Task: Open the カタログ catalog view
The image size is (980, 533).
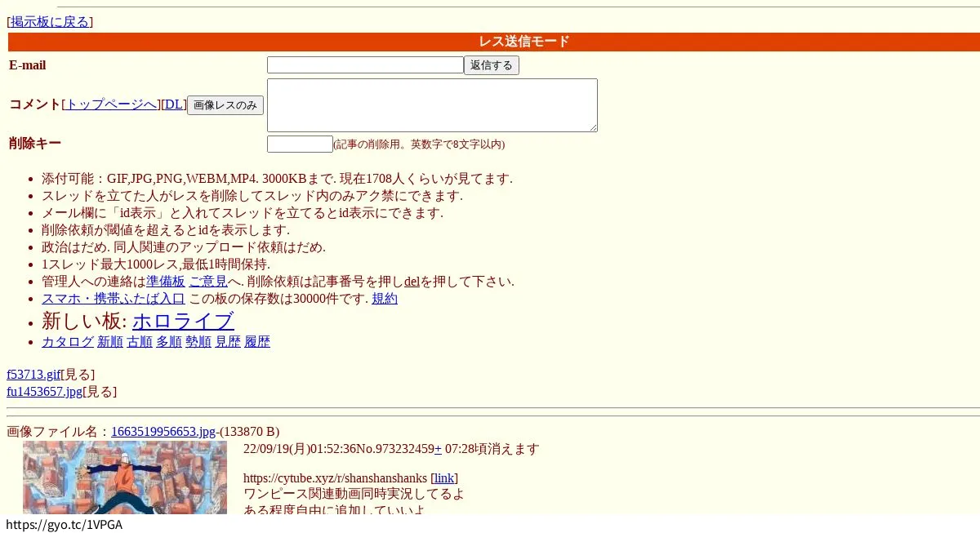Action: (67, 342)
